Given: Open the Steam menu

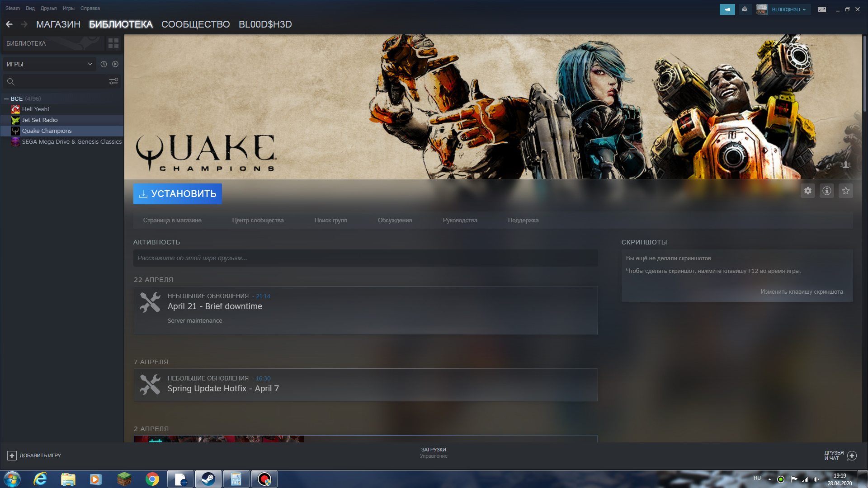Looking at the screenshot, I should (x=13, y=8).
